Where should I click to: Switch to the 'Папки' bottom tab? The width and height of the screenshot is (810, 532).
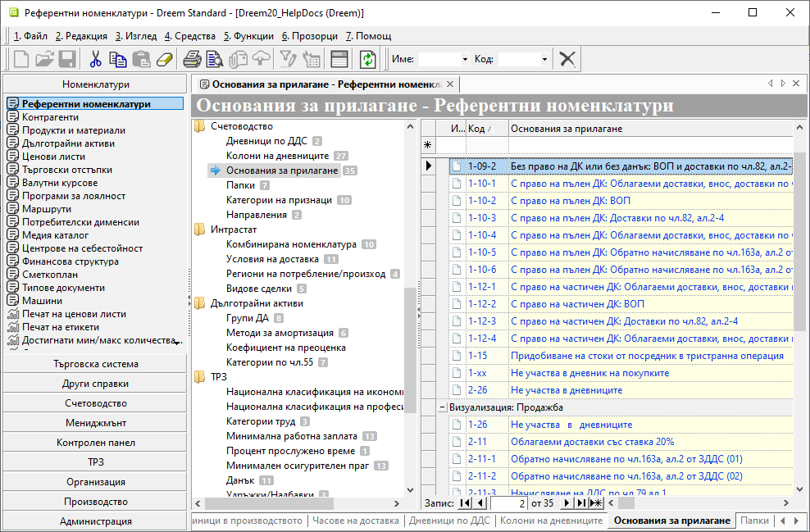tap(753, 521)
